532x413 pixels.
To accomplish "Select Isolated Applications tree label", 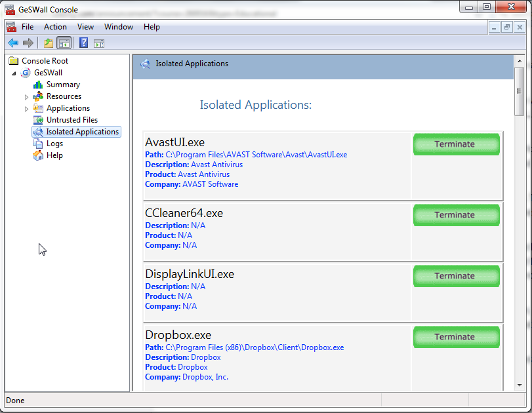I will click(83, 132).
